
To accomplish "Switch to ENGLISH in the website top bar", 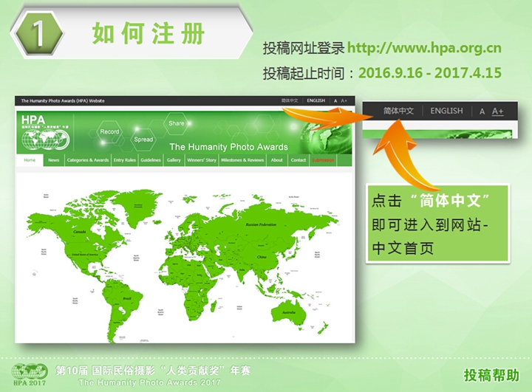I will pyautogui.click(x=316, y=100).
